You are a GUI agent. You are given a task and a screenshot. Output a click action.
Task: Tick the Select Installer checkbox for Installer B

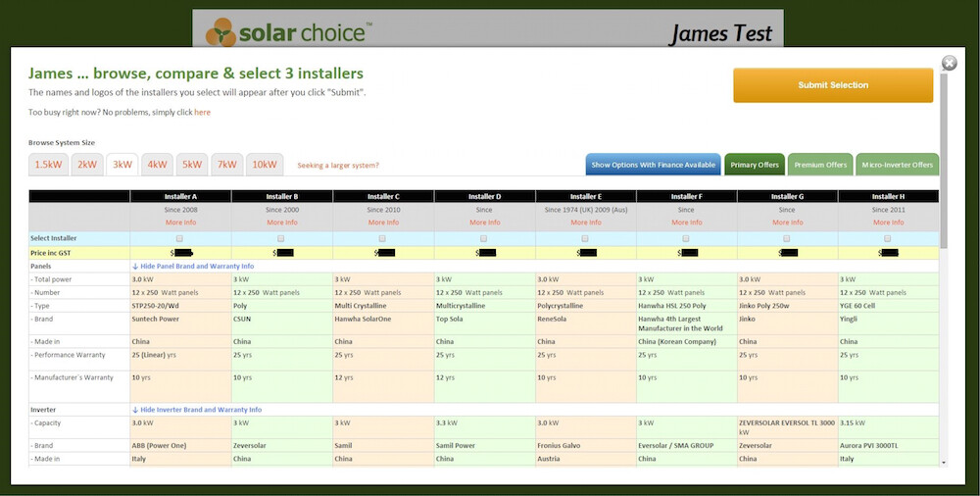pyautogui.click(x=281, y=238)
